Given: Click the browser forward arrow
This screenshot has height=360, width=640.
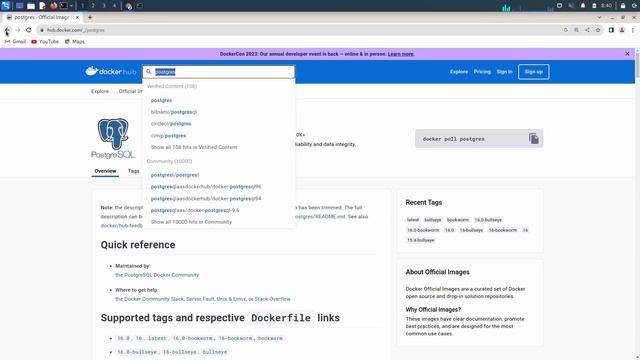Looking at the screenshot, I should 18,30.
